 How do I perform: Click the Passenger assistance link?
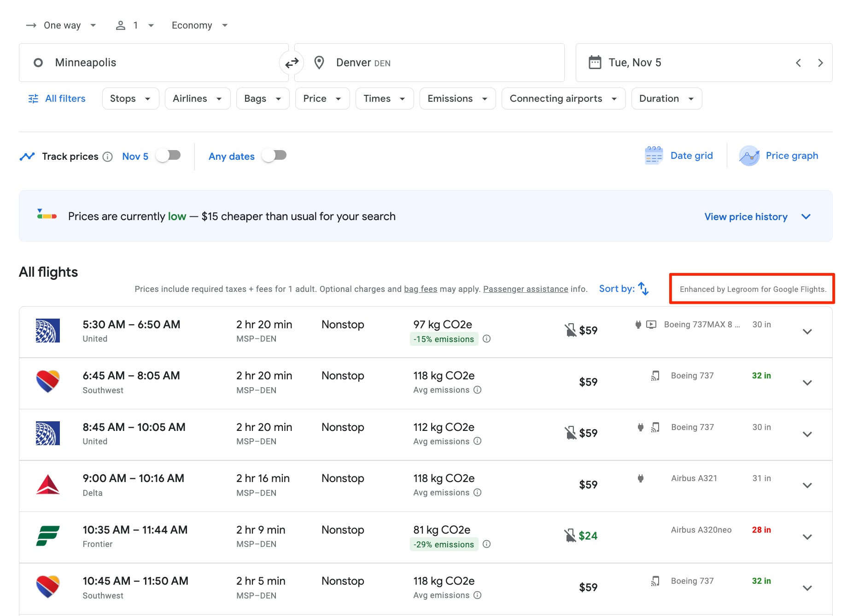click(x=526, y=289)
